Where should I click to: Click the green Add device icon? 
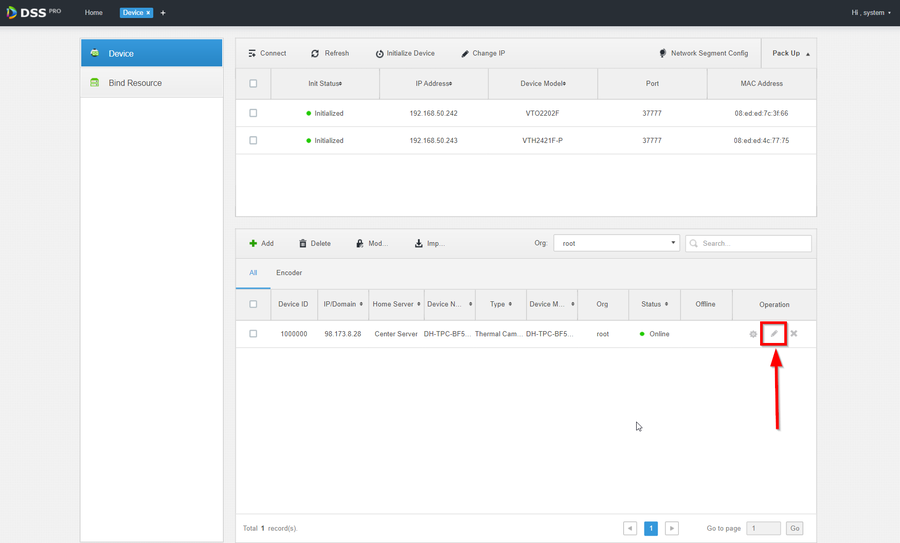(253, 243)
